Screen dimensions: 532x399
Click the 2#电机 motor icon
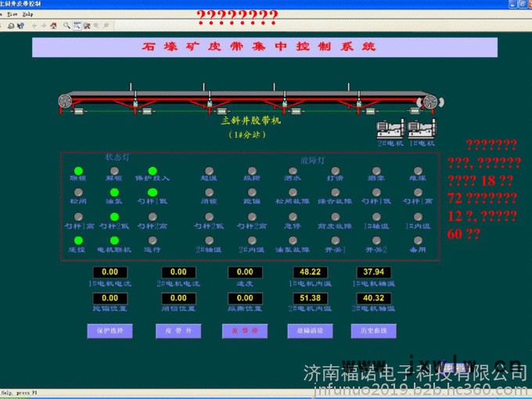click(390, 128)
